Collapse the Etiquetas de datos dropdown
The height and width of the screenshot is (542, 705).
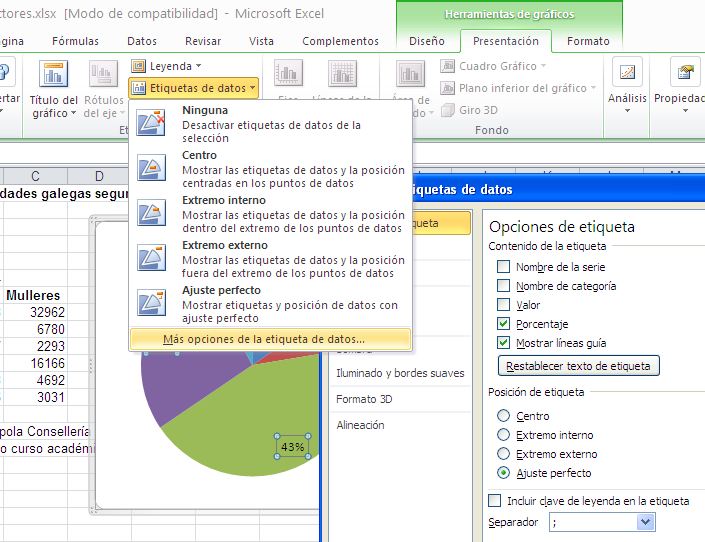[x=194, y=88]
